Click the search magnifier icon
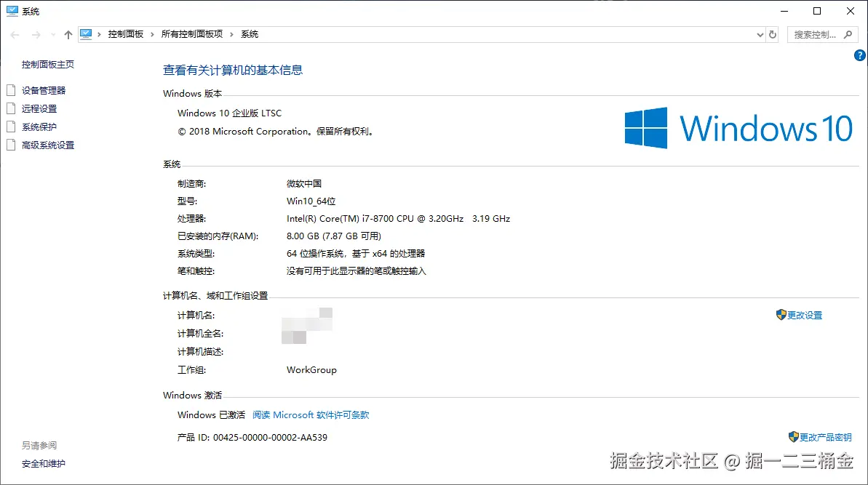 point(848,34)
